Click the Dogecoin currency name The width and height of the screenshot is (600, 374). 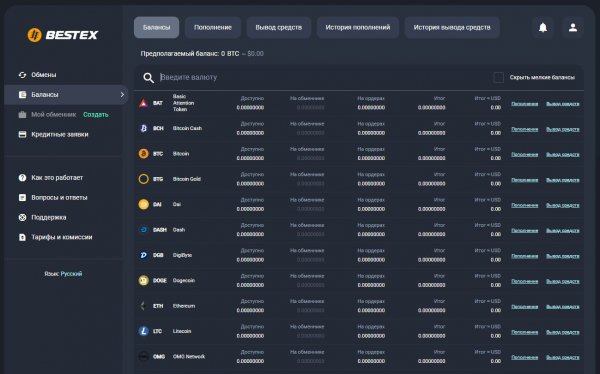click(184, 281)
